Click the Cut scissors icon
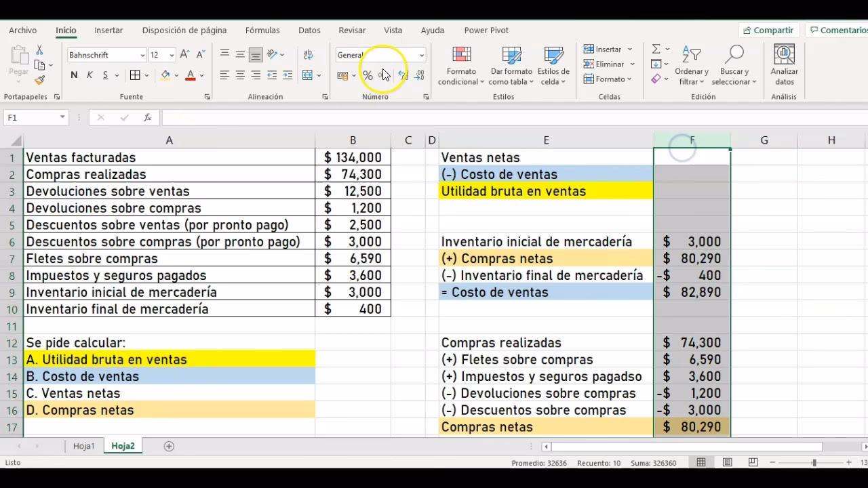The height and width of the screenshot is (488, 868). point(39,51)
